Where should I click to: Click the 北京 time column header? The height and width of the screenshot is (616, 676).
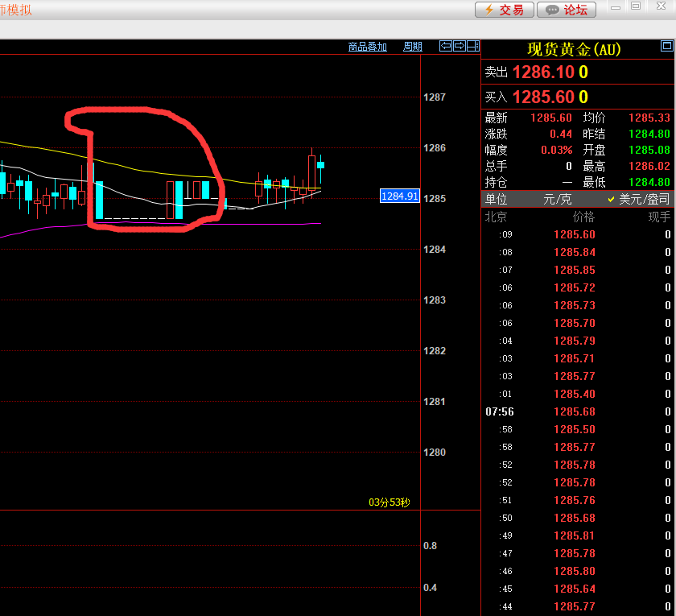[x=496, y=217]
